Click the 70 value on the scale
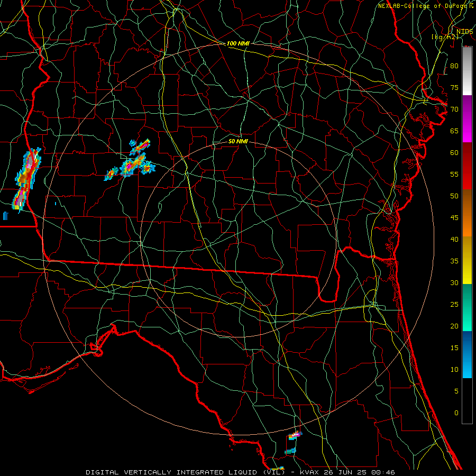Viewport: 476px width, 476px height. click(x=454, y=109)
